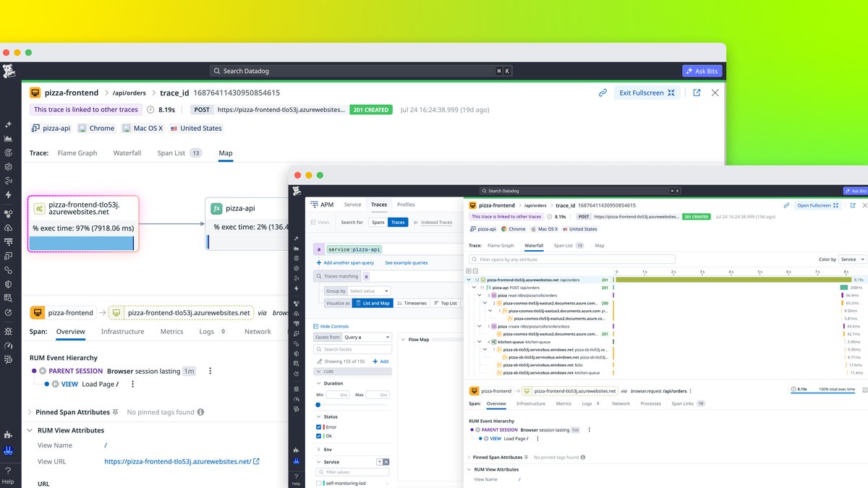Switch to Infrastructure tab in back window

pos(122,331)
